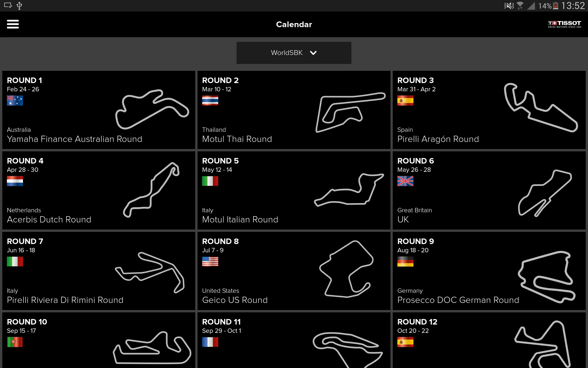Tap the muted sound status icon
The width and height of the screenshot is (588, 368).
[x=509, y=6]
